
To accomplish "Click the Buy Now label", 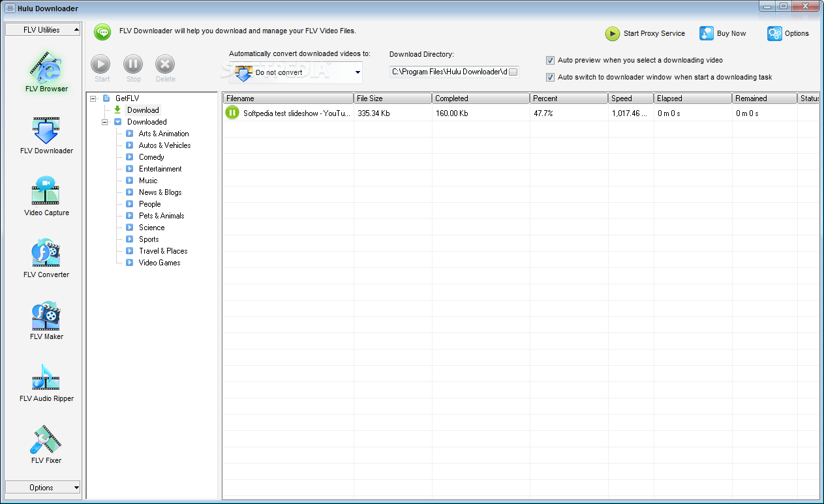I will pos(731,33).
